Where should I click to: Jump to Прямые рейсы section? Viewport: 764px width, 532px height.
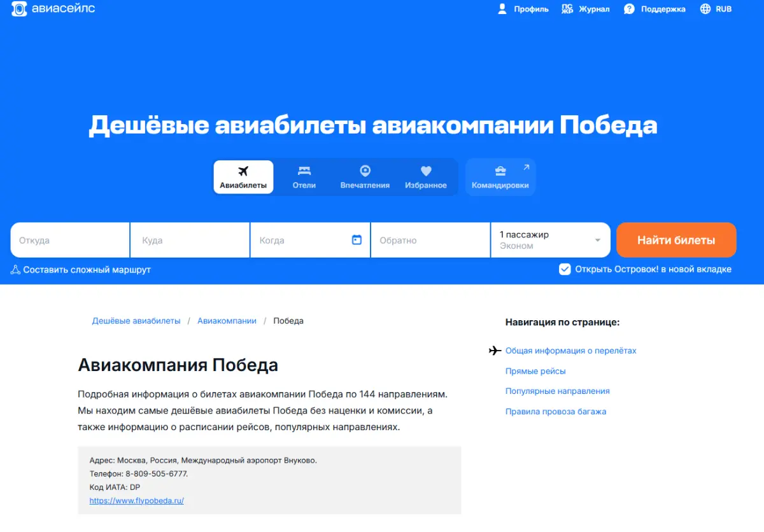tap(535, 371)
